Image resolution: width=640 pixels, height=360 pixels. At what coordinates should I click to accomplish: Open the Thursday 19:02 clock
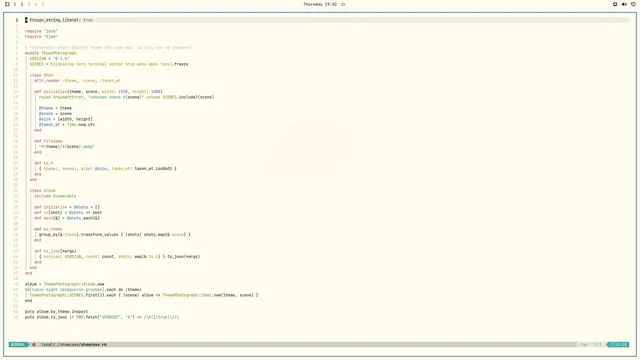[320, 4]
